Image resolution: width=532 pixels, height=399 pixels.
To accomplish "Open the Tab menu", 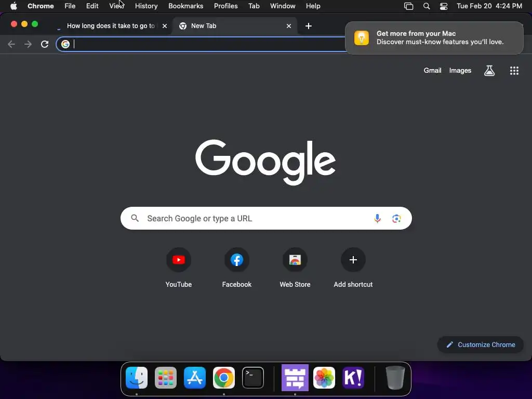I will 254,6.
